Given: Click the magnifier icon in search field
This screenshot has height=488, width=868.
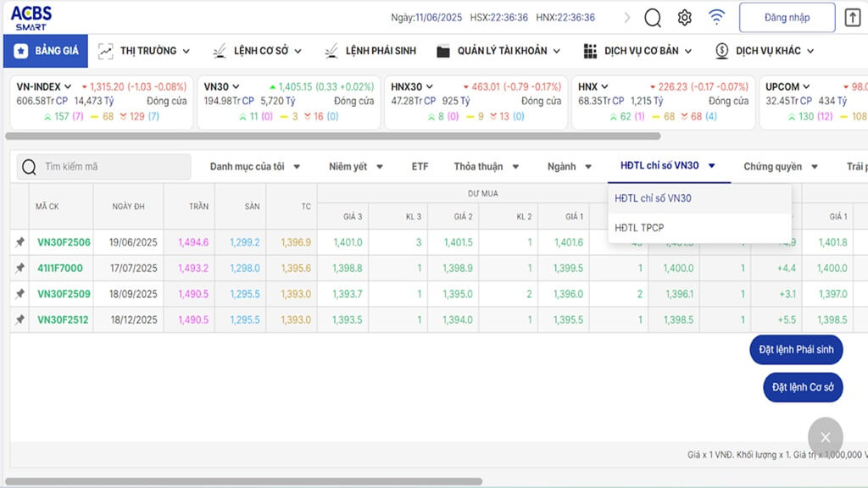Looking at the screenshot, I should pyautogui.click(x=30, y=167).
